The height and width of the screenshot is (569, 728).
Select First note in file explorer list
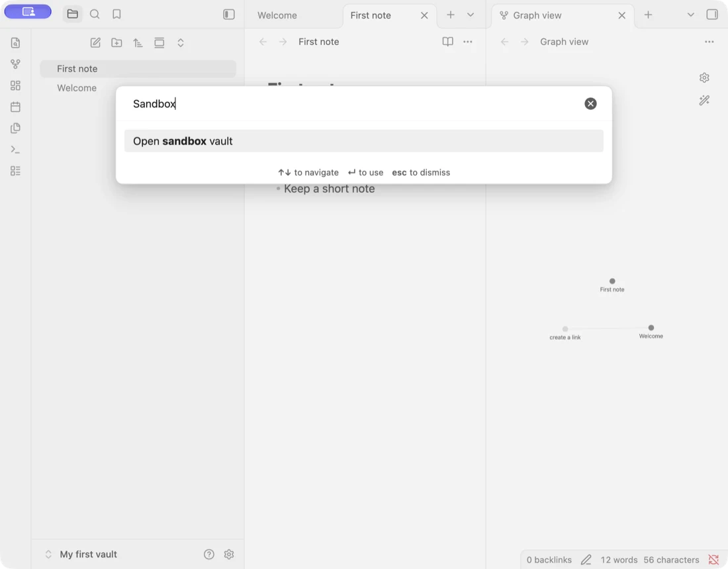(x=138, y=69)
